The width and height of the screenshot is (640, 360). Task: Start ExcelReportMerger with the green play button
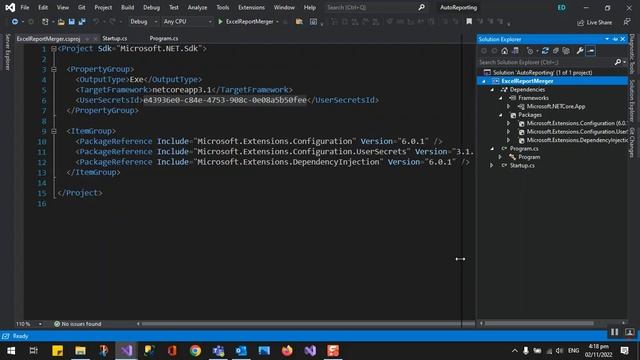220,22
